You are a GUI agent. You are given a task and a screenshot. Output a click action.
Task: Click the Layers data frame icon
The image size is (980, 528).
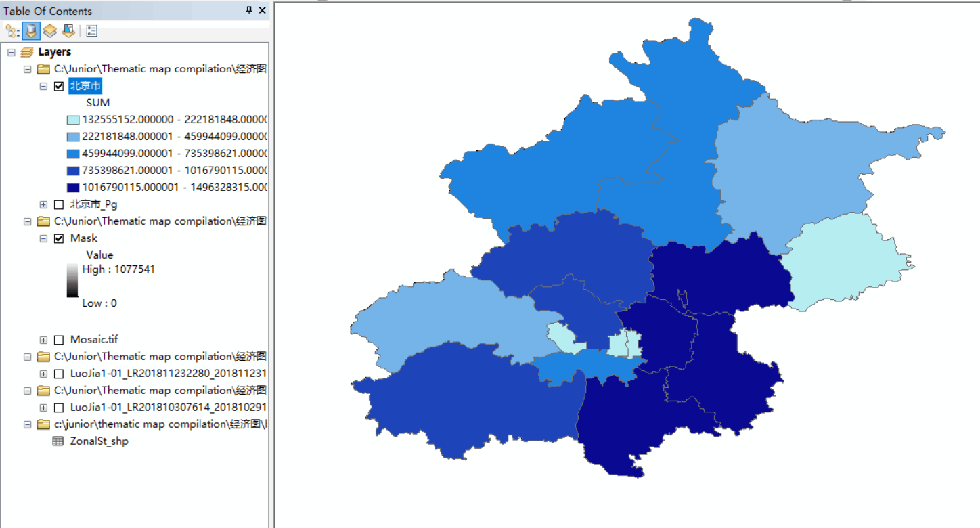point(26,51)
